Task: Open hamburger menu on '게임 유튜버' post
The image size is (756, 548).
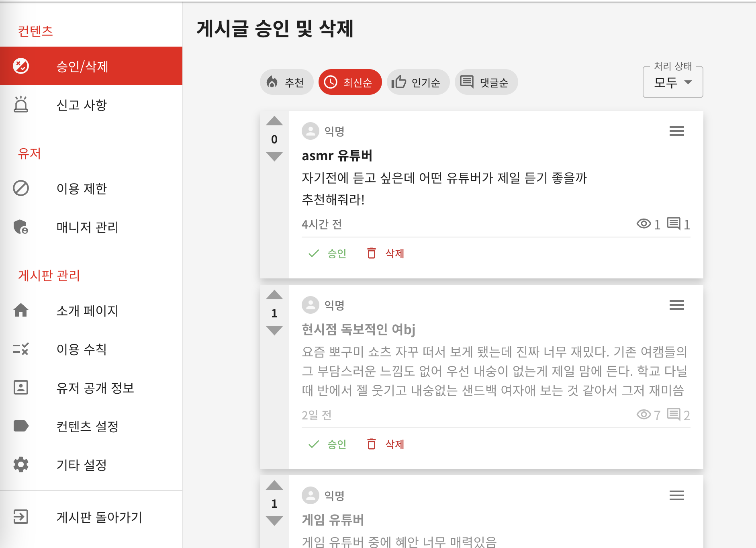Action: pos(677,495)
